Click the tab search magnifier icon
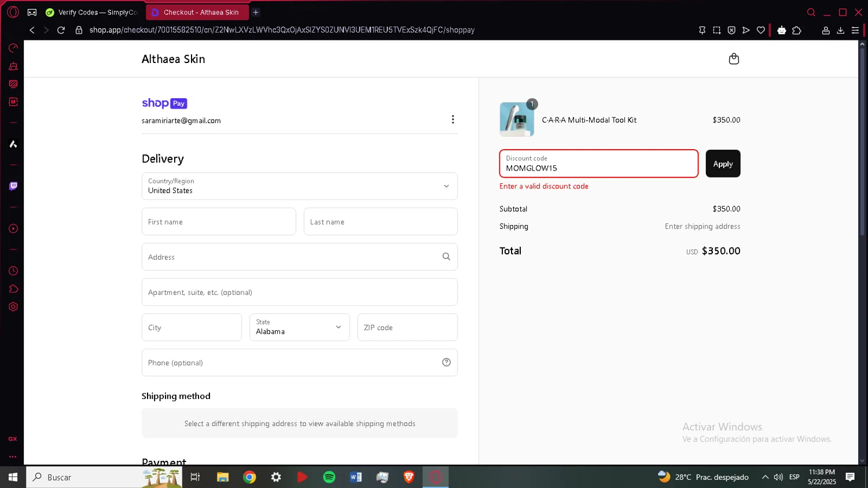This screenshot has height=488, width=868. (x=811, y=12)
